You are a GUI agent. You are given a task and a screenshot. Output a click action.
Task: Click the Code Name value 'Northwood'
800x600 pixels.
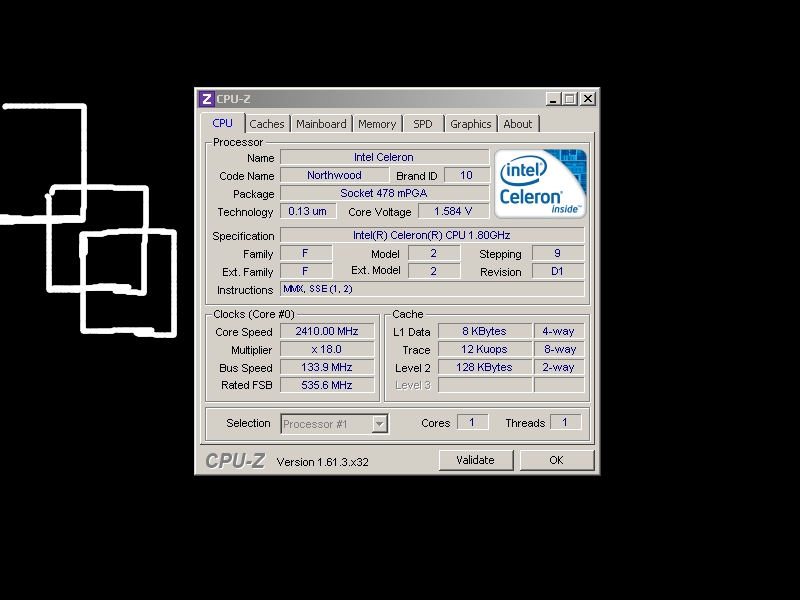tap(334, 175)
